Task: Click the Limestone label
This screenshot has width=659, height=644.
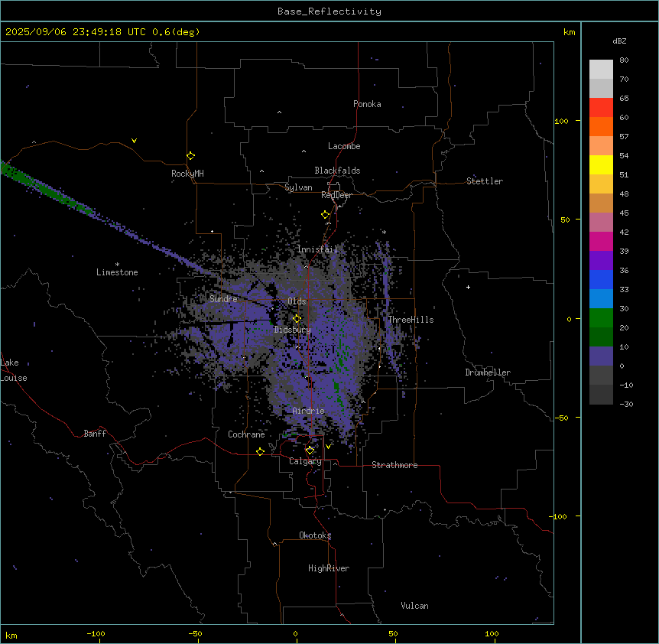Action: point(117,272)
